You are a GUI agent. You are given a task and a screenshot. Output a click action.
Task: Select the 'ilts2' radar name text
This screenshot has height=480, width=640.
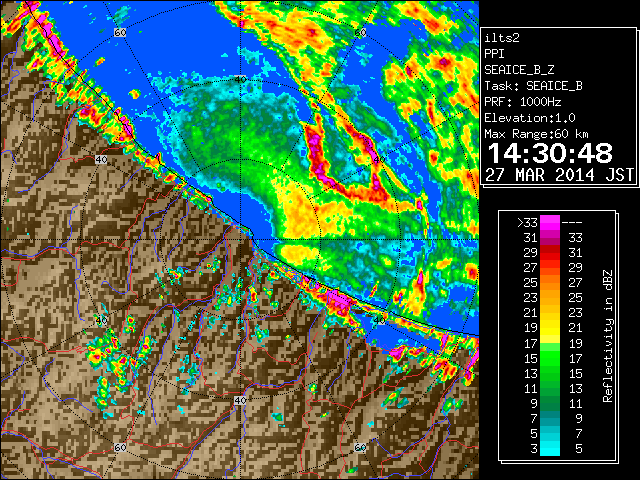[502, 38]
